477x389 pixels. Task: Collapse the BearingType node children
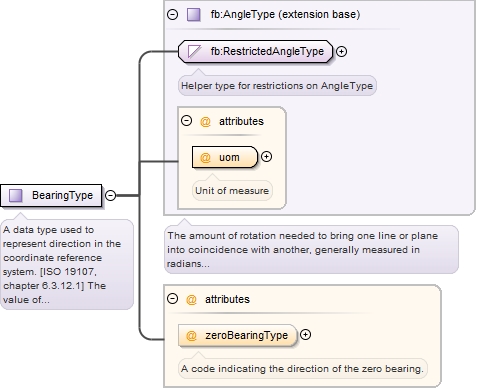pyautogui.click(x=110, y=195)
